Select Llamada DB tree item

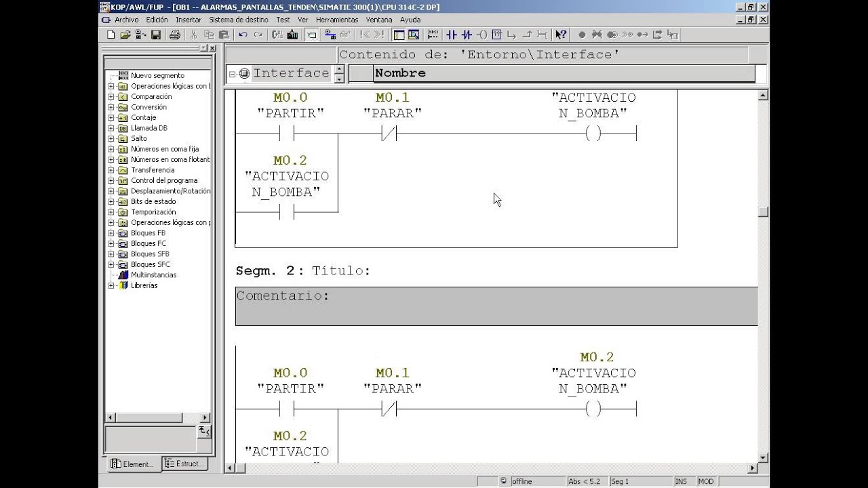(x=149, y=128)
